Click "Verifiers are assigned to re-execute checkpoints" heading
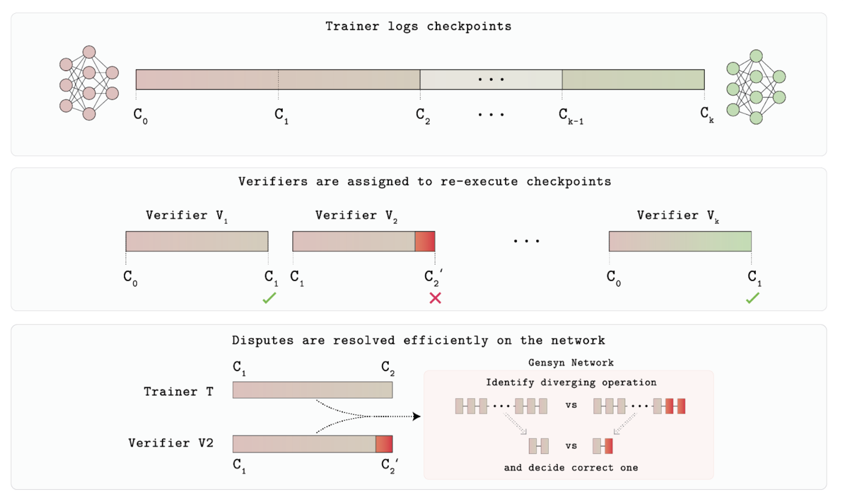The width and height of the screenshot is (843, 504). point(425,182)
